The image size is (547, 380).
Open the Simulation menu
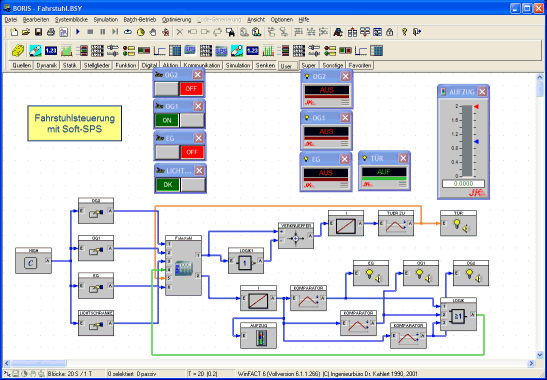[106, 20]
